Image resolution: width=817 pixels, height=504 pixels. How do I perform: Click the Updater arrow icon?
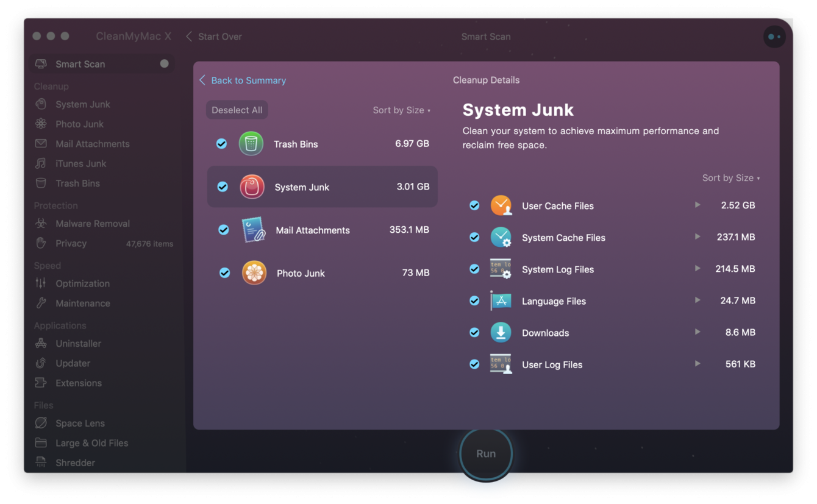click(x=41, y=363)
